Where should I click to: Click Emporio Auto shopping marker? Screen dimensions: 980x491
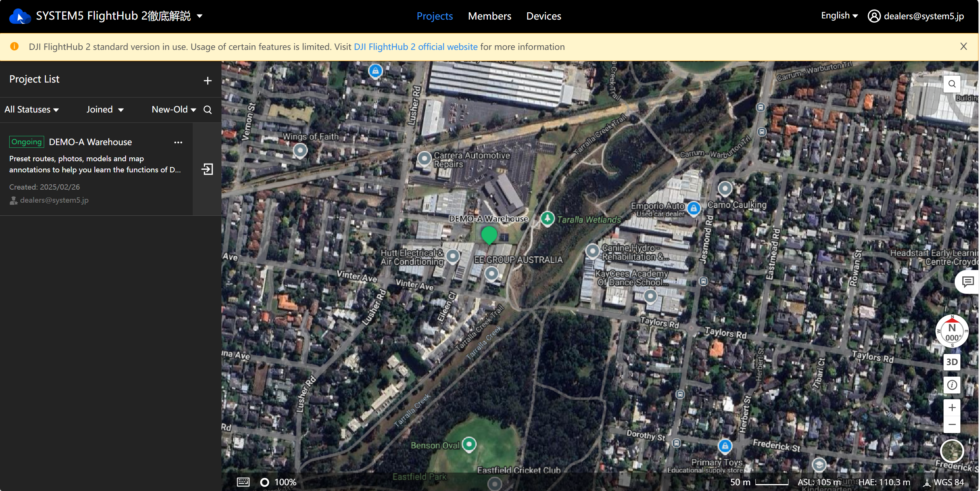click(693, 208)
